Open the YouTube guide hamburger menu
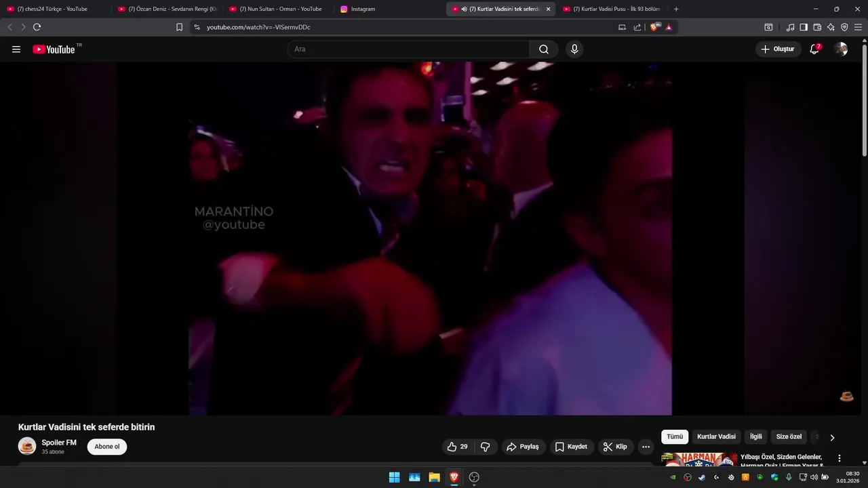The image size is (868, 488). pos(16,49)
